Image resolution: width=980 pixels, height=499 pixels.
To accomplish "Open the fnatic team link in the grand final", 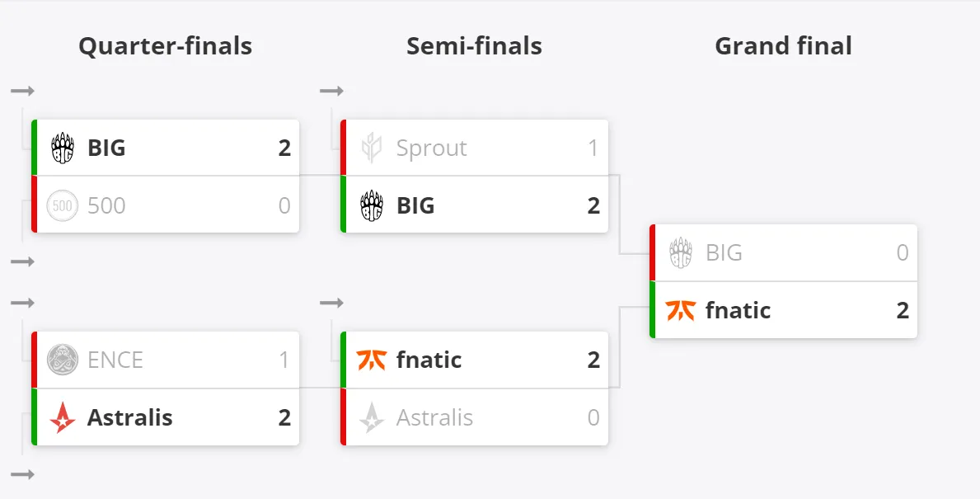I will click(x=739, y=310).
